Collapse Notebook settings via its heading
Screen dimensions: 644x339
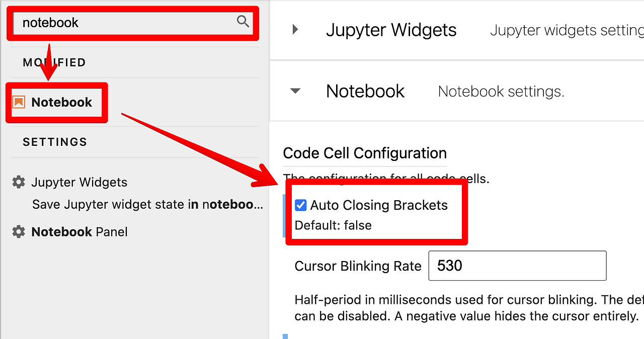pyautogui.click(x=365, y=91)
